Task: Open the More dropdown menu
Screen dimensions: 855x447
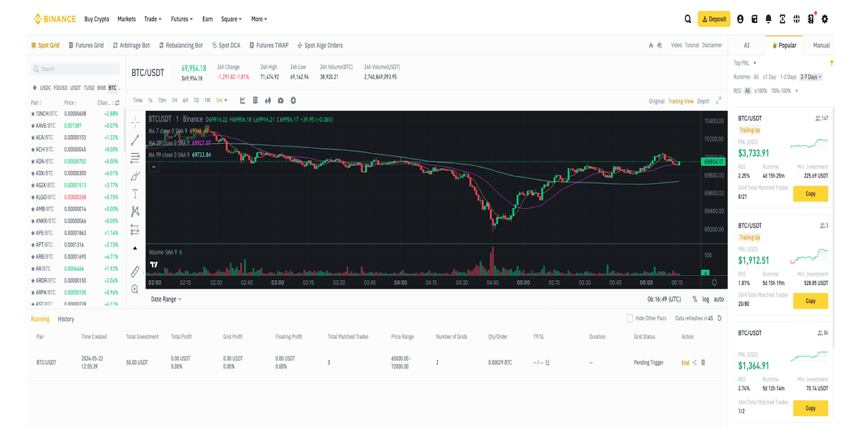Action: 259,19
